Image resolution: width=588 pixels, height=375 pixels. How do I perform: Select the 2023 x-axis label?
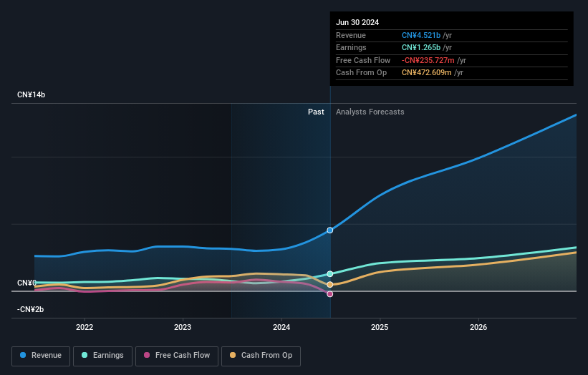coord(183,327)
